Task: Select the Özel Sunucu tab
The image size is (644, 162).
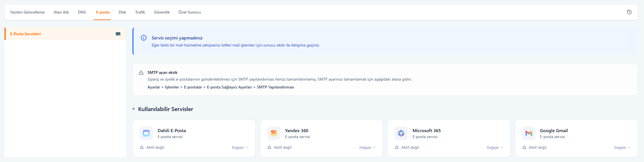Action: click(190, 12)
